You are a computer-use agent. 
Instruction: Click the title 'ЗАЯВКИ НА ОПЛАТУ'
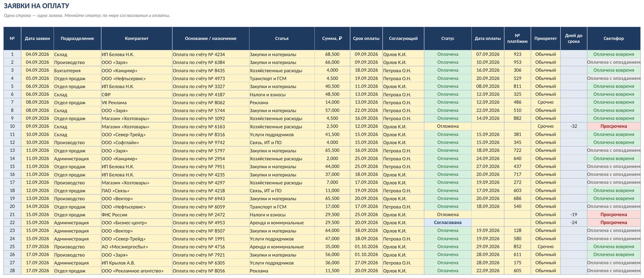(x=36, y=6)
